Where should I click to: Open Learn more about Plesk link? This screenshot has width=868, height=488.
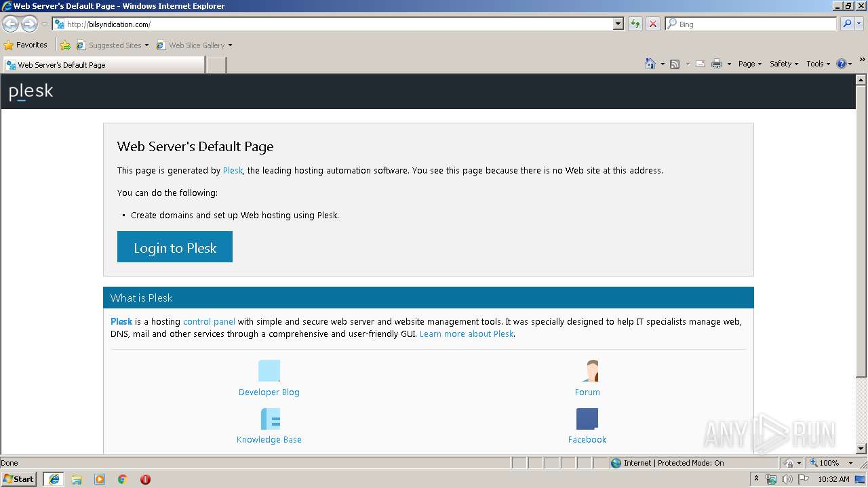pyautogui.click(x=467, y=334)
